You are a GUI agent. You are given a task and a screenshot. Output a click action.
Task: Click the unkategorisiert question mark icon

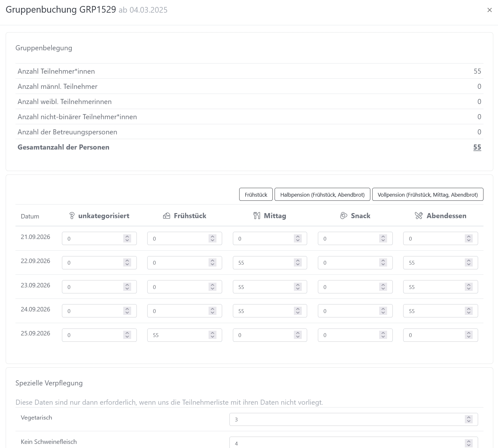click(72, 216)
